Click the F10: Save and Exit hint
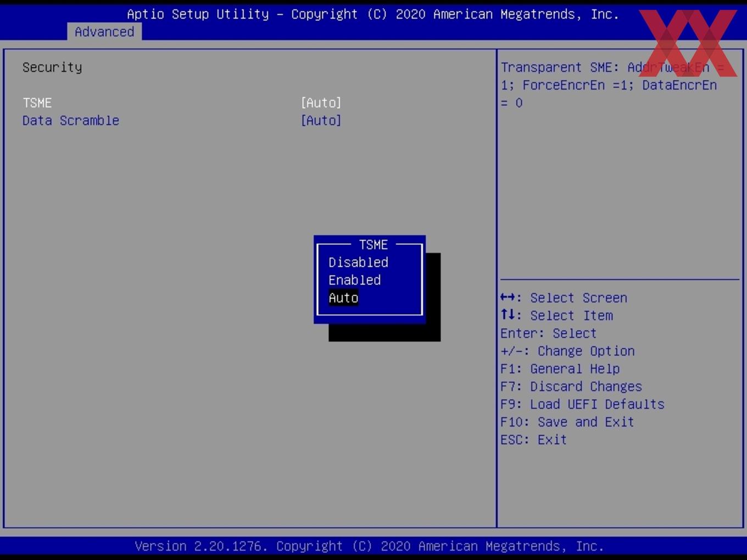The width and height of the screenshot is (747, 560). pyautogui.click(x=567, y=422)
